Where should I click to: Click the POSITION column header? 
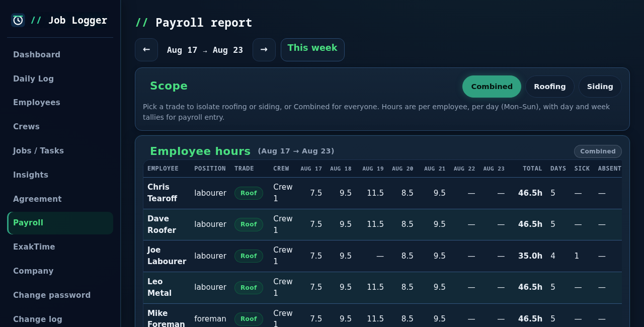tap(210, 169)
